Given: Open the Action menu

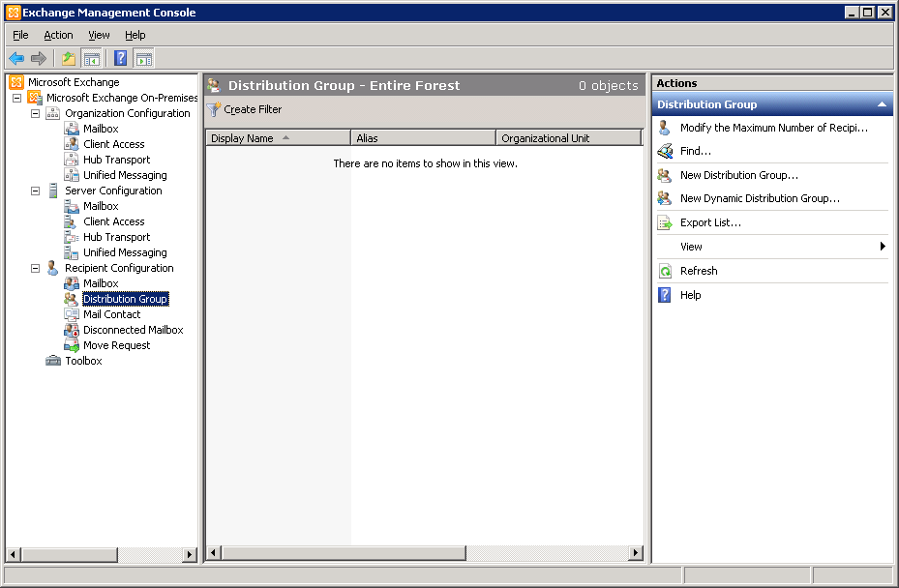Looking at the screenshot, I should [x=58, y=35].
